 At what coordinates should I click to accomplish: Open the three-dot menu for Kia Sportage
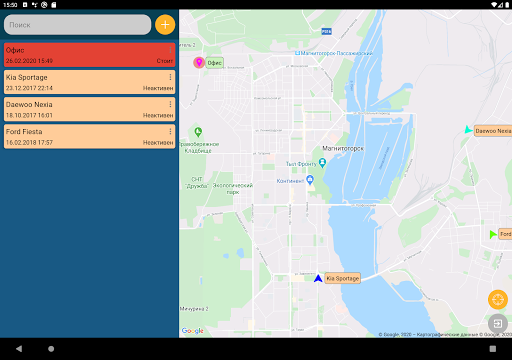(170, 77)
